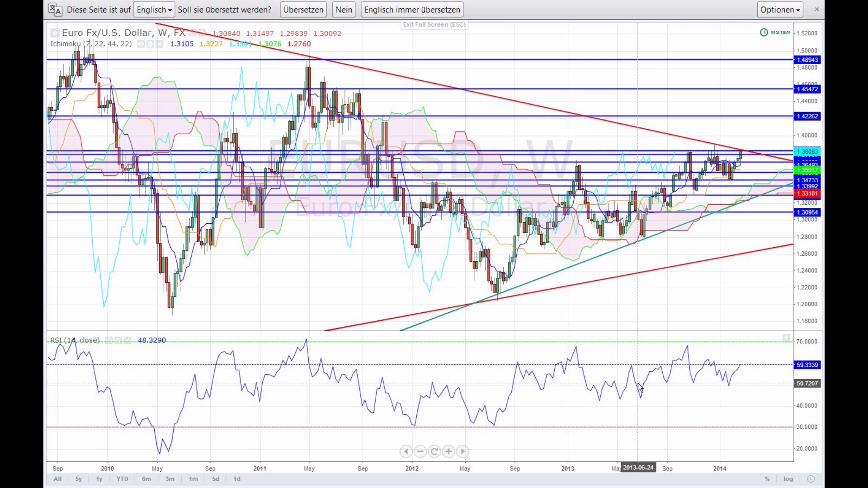Toggle log scale on price axis
The height and width of the screenshot is (488, 868).
[788, 479]
